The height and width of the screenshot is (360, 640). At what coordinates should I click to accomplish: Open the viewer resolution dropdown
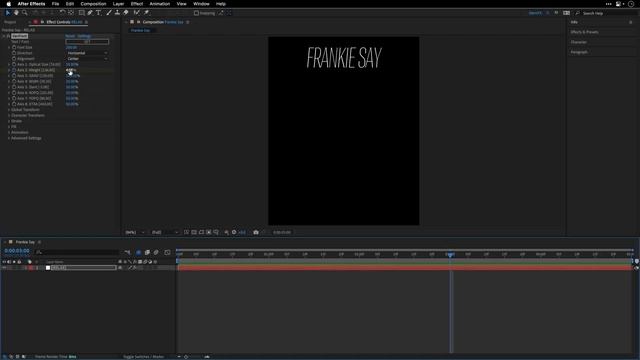coord(164,232)
